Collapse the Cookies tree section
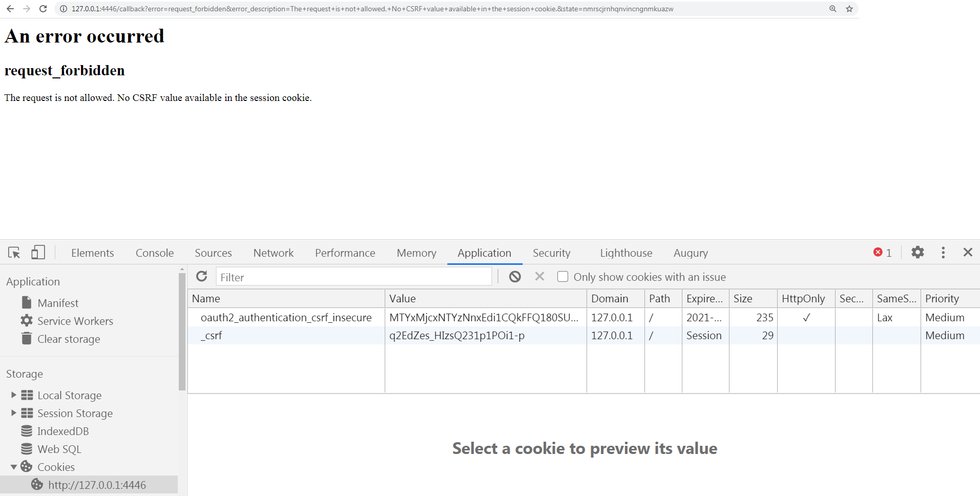The image size is (980, 496). coord(14,467)
